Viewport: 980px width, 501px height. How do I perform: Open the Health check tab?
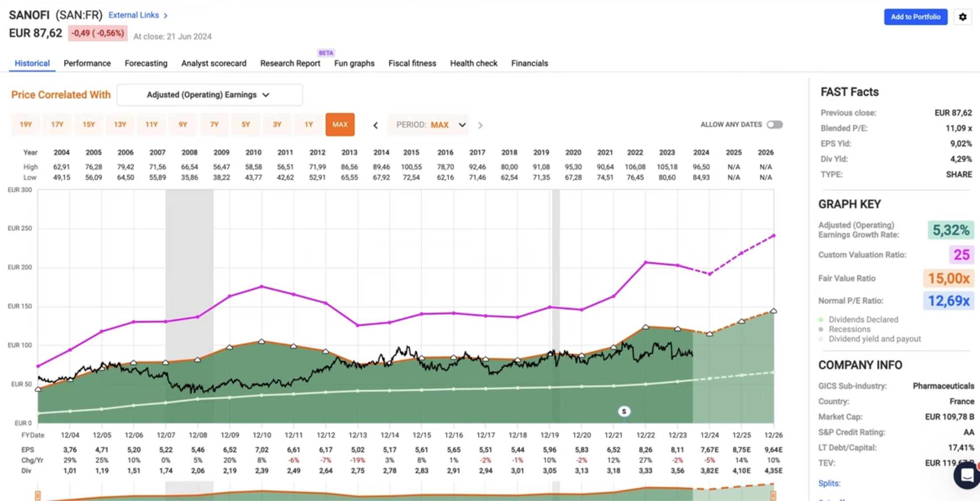(473, 63)
